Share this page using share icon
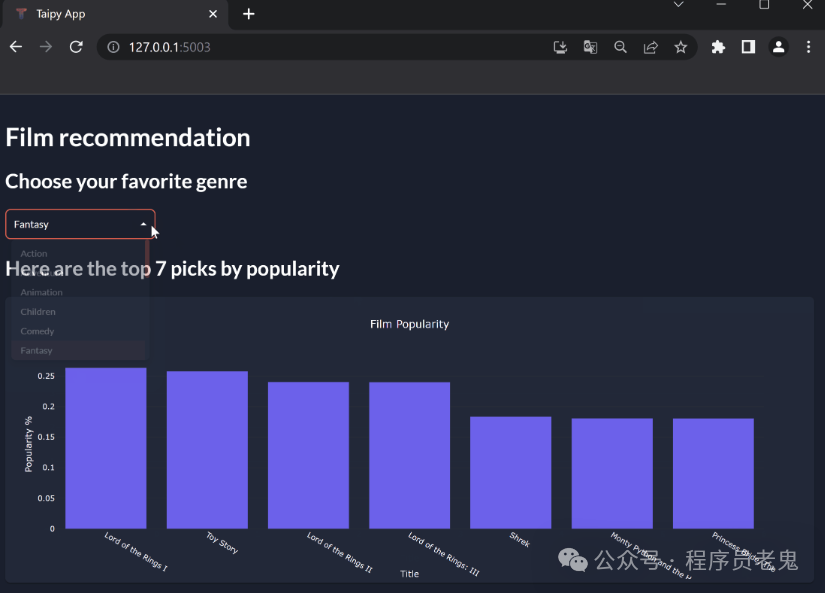Screen dimensions: 825x593 [651, 47]
